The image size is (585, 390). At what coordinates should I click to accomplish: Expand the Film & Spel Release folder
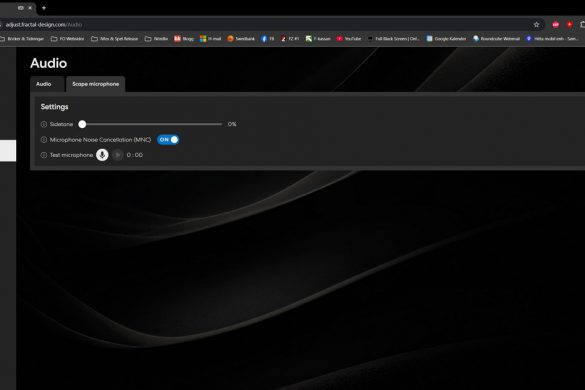[x=115, y=38]
